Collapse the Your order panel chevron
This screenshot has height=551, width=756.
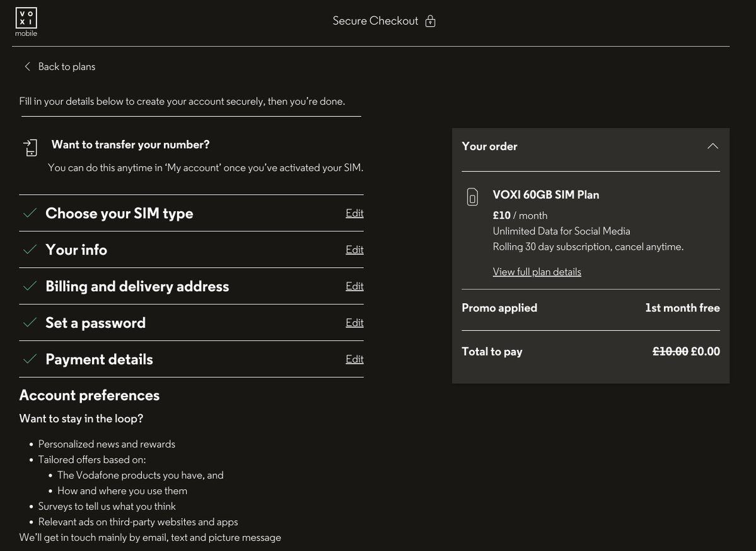(x=712, y=146)
